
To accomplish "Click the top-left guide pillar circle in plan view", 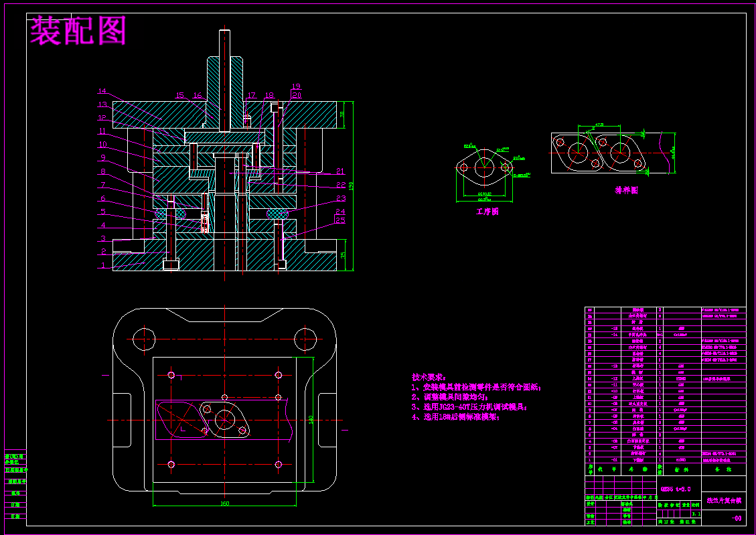I will [x=144, y=338].
